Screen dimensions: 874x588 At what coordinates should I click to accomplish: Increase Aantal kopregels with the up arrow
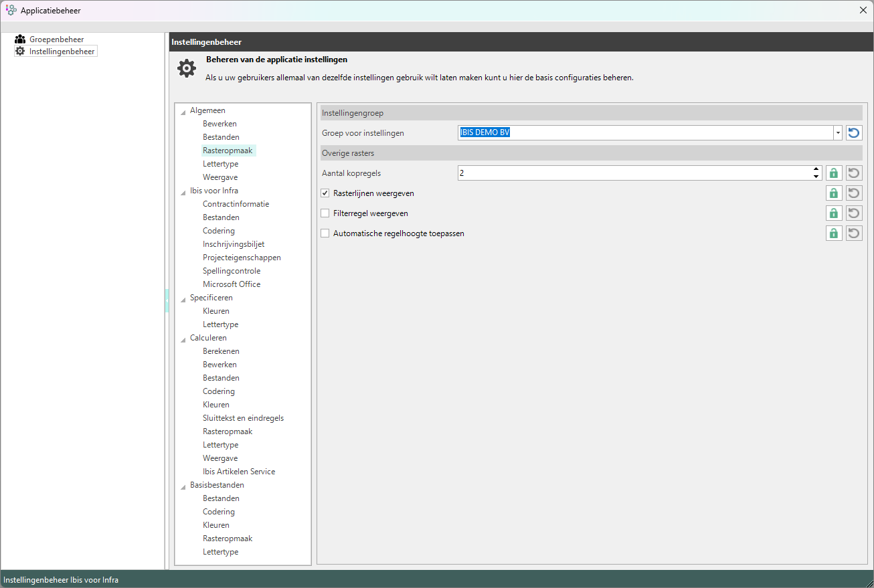(816, 170)
